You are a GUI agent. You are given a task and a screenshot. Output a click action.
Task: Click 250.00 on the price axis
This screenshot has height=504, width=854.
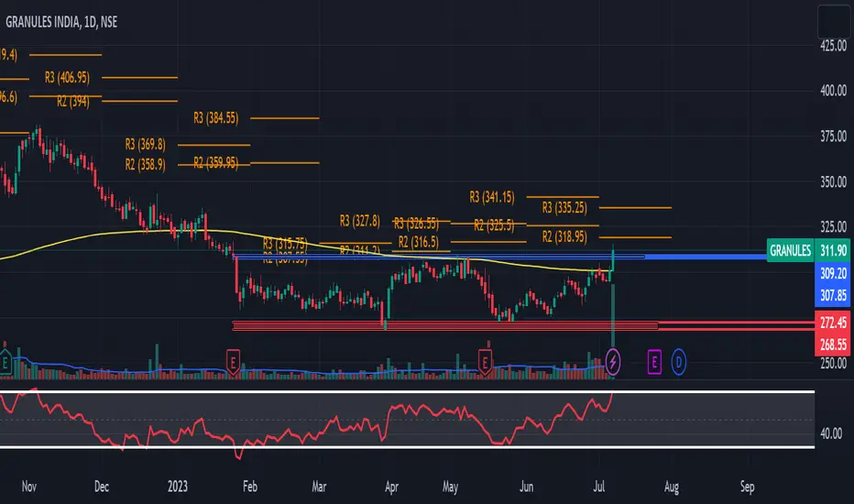(x=833, y=363)
